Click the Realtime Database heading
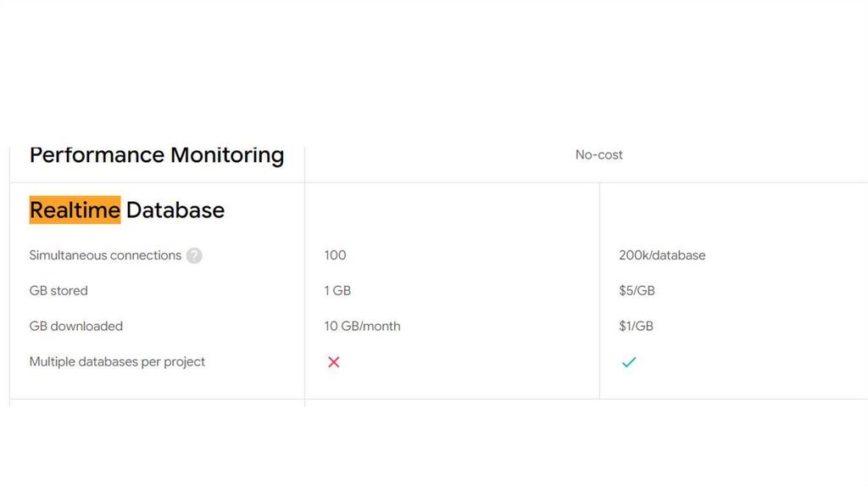Screen dimensions: 868x487 click(127, 210)
